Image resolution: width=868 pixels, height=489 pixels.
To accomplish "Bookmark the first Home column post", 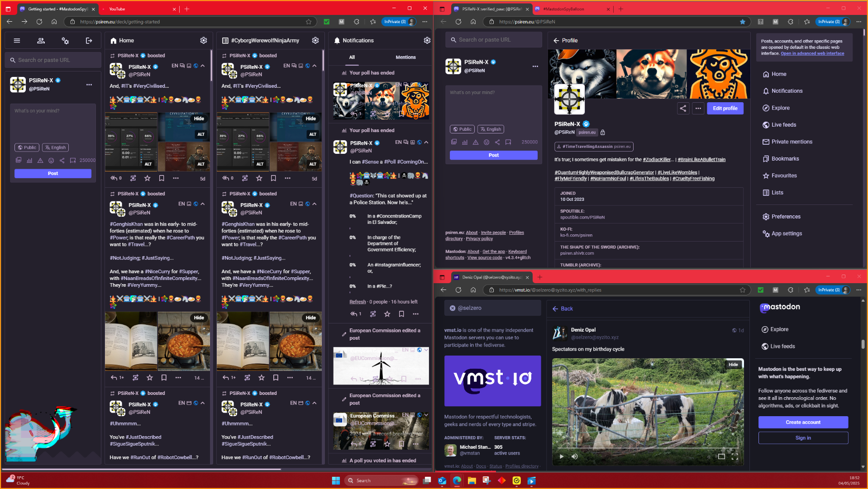I will [x=162, y=178].
